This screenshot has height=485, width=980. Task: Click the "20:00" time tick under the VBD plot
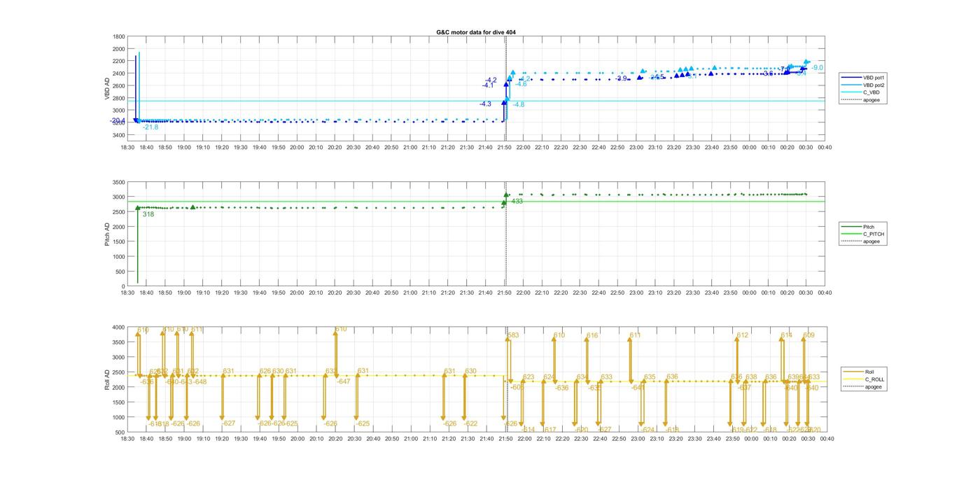pyautogui.click(x=297, y=148)
